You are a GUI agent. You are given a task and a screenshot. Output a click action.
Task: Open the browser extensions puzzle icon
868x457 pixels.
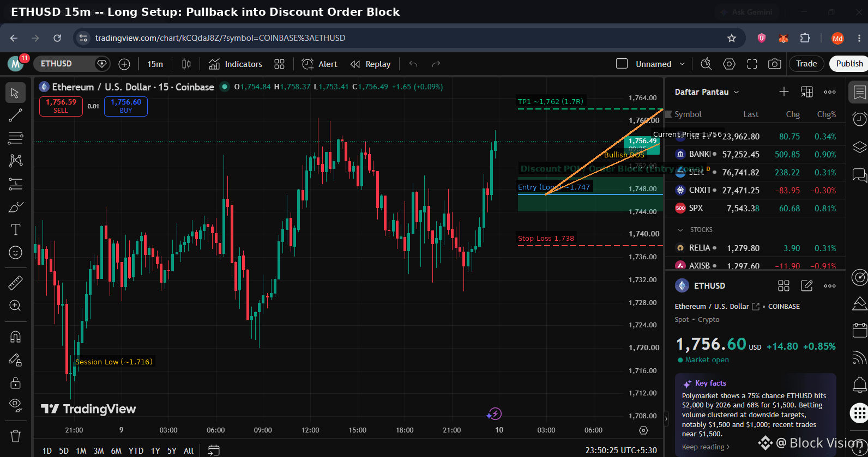click(x=805, y=38)
